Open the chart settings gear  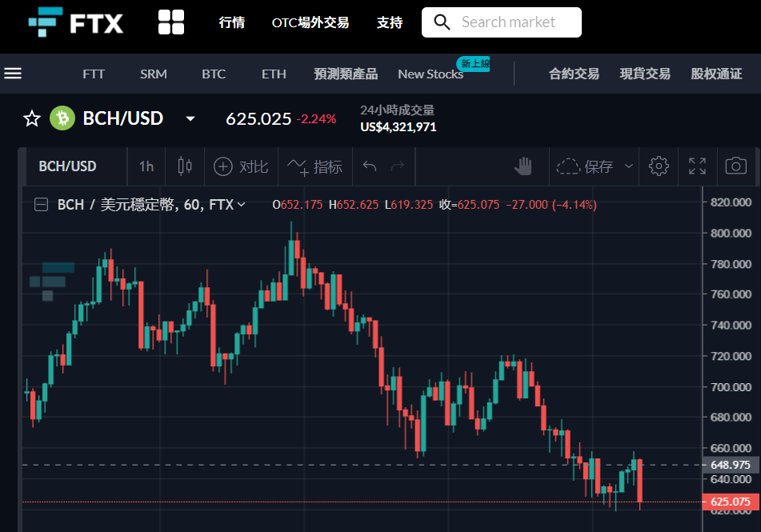[658, 166]
